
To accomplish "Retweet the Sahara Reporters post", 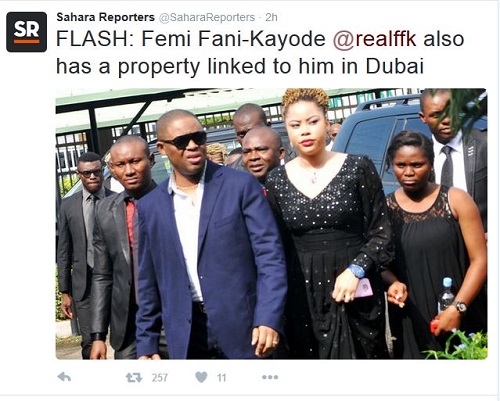I will coord(134,377).
